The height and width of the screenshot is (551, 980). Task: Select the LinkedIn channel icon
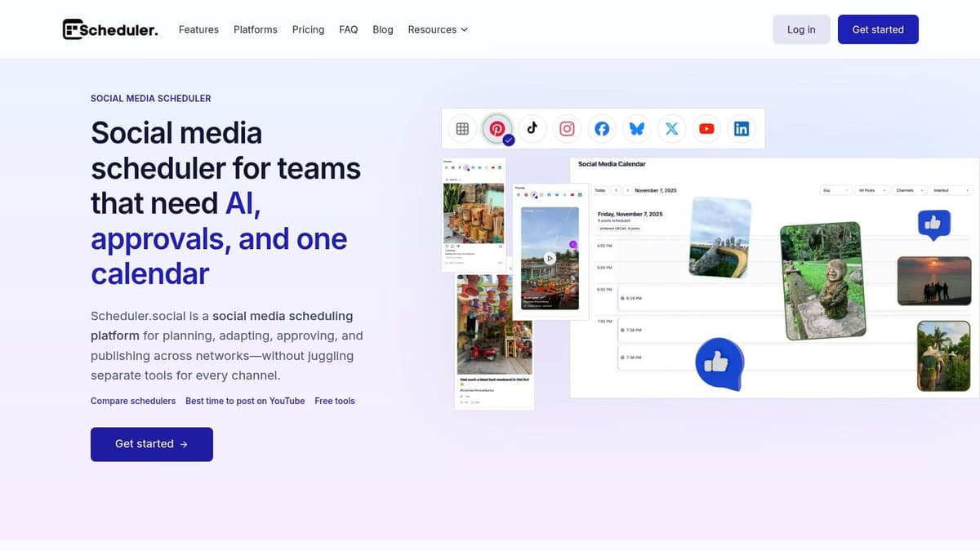pyautogui.click(x=742, y=128)
